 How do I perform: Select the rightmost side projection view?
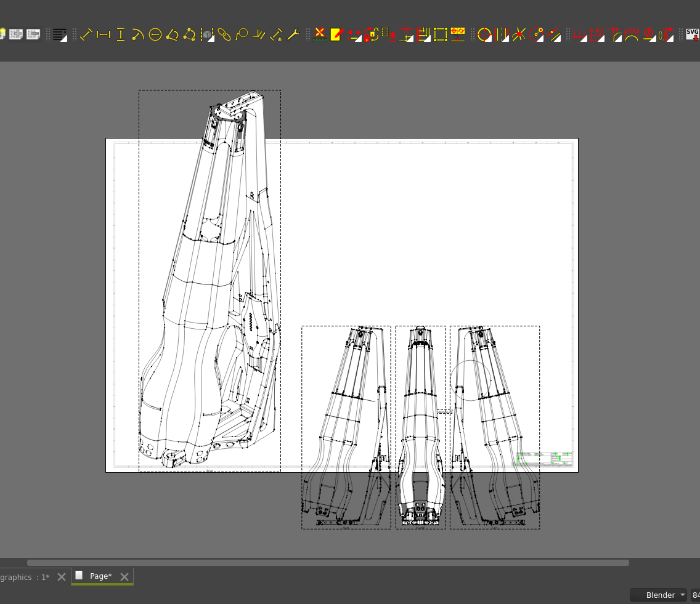click(x=495, y=427)
